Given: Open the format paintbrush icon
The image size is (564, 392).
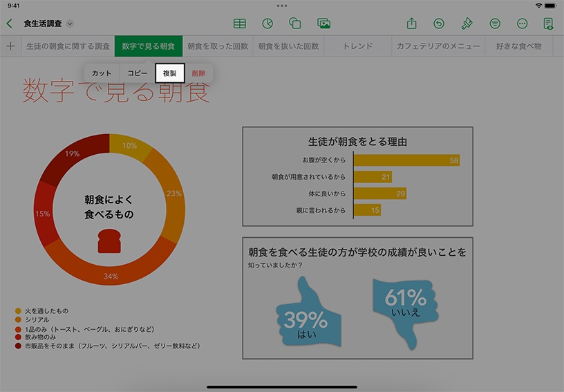Looking at the screenshot, I should click(467, 24).
